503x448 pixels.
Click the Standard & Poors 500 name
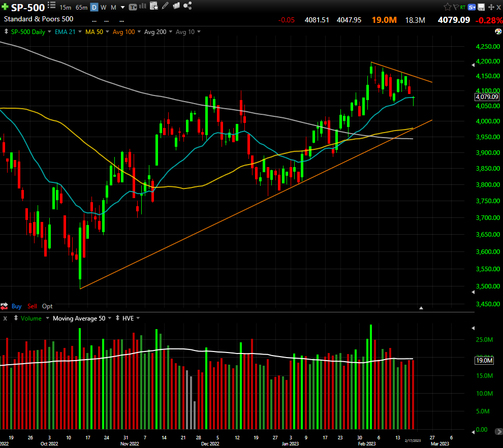coord(39,19)
